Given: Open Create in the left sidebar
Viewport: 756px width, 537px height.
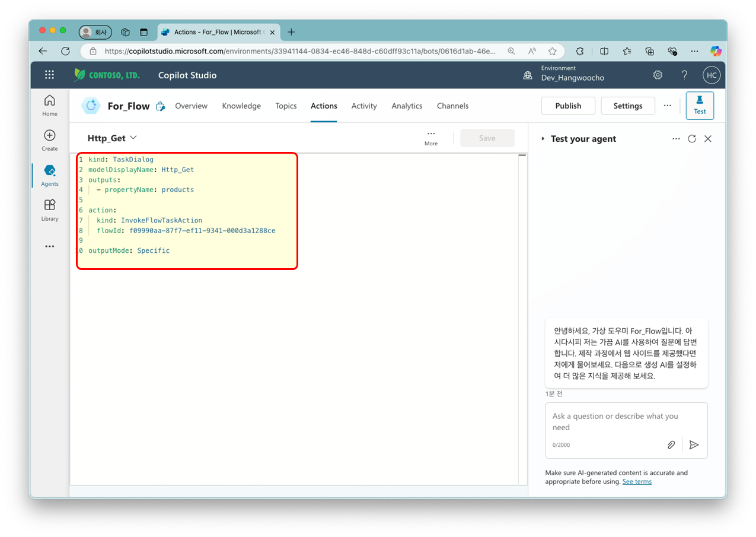Looking at the screenshot, I should [50, 140].
